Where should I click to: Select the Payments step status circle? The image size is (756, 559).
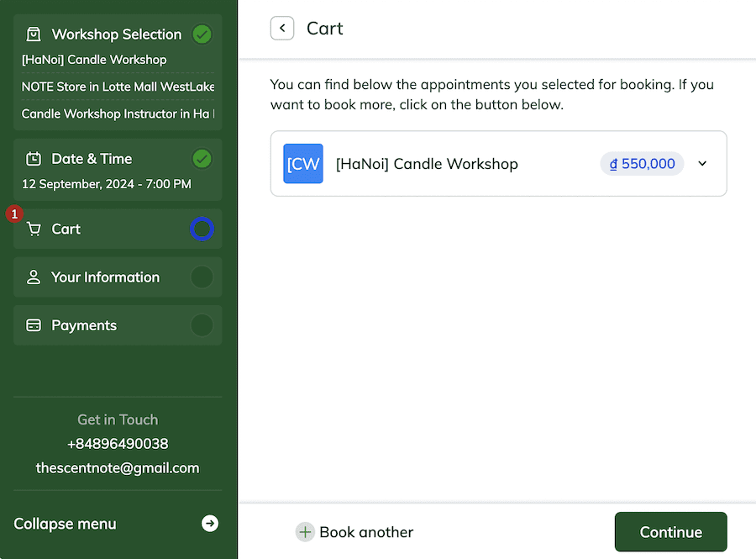[202, 325]
